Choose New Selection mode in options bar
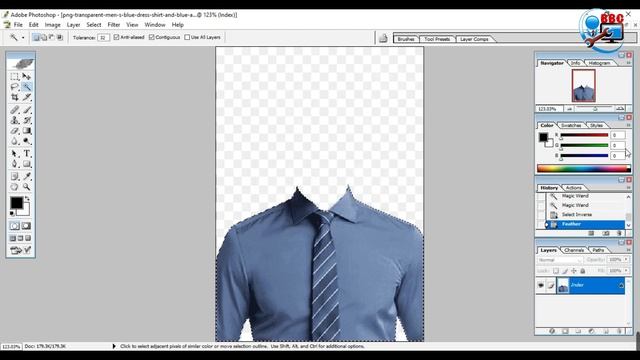 click(x=36, y=37)
